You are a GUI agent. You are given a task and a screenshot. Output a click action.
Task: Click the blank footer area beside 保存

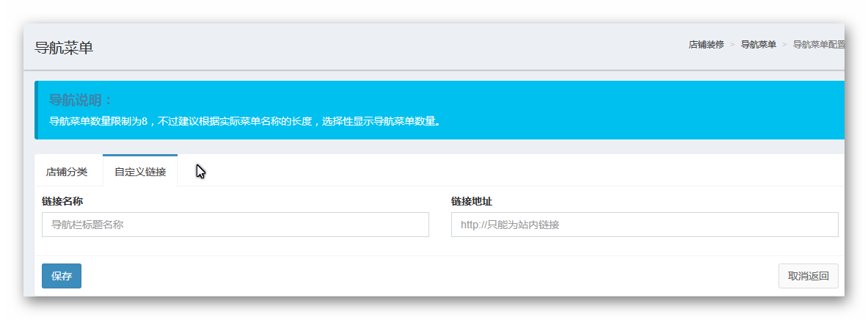(x=426, y=276)
